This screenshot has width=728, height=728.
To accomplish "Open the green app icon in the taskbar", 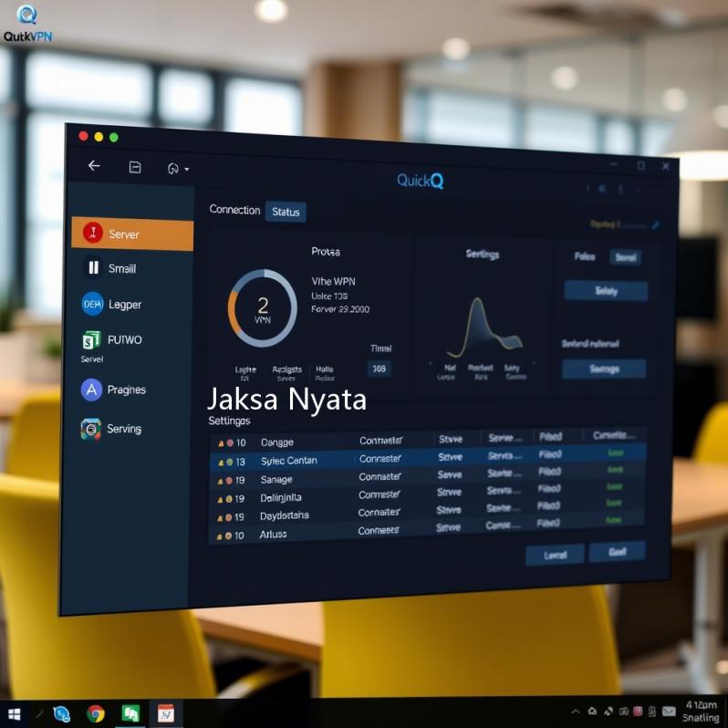I will pos(131,713).
